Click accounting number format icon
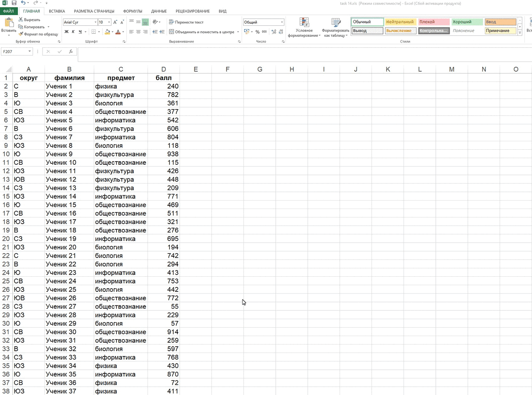Screen dimensions: 532x395 [x=246, y=32]
